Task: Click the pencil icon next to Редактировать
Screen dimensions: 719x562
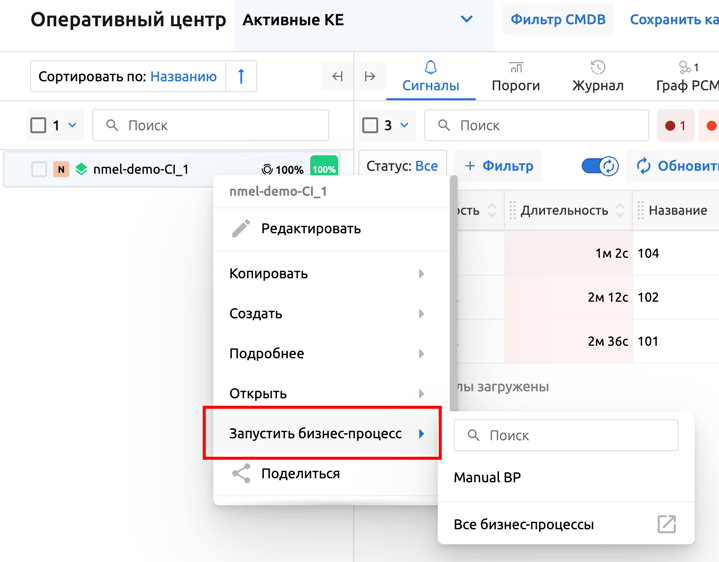Action: 241,229
